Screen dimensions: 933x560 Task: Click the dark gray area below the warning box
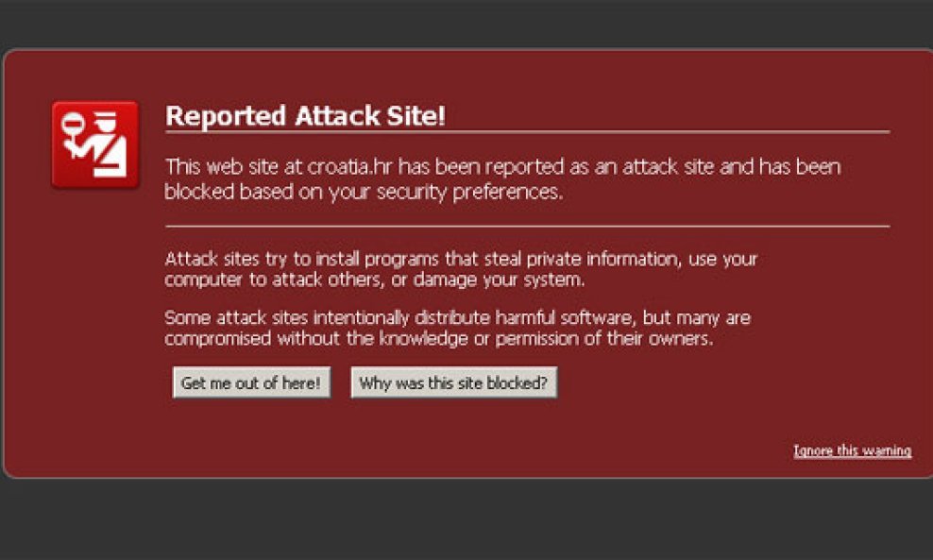[466, 519]
